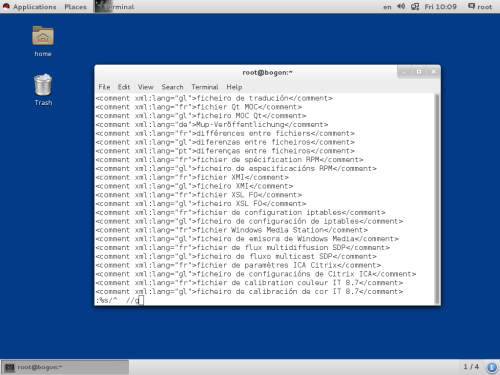The width and height of the screenshot is (500, 375).
Task: Click the line 'fichier XSL FO'
Action: tap(199, 195)
